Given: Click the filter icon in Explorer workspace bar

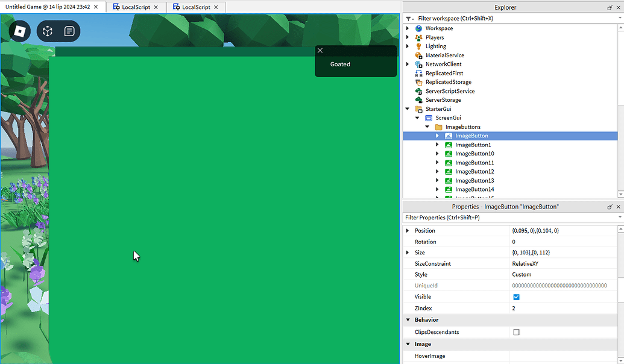Looking at the screenshot, I should point(409,18).
